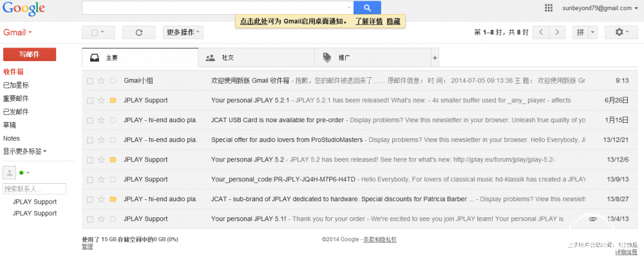Toggle importance marker on Gmail小组 message
Image resolution: width=644 pixels, height=261 pixels.
(113, 81)
